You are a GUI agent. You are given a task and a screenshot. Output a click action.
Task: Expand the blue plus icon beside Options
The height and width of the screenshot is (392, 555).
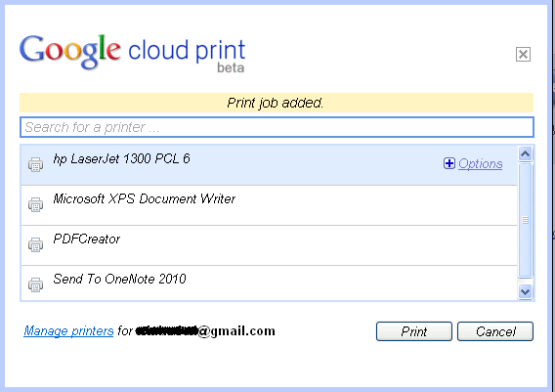[x=449, y=163]
